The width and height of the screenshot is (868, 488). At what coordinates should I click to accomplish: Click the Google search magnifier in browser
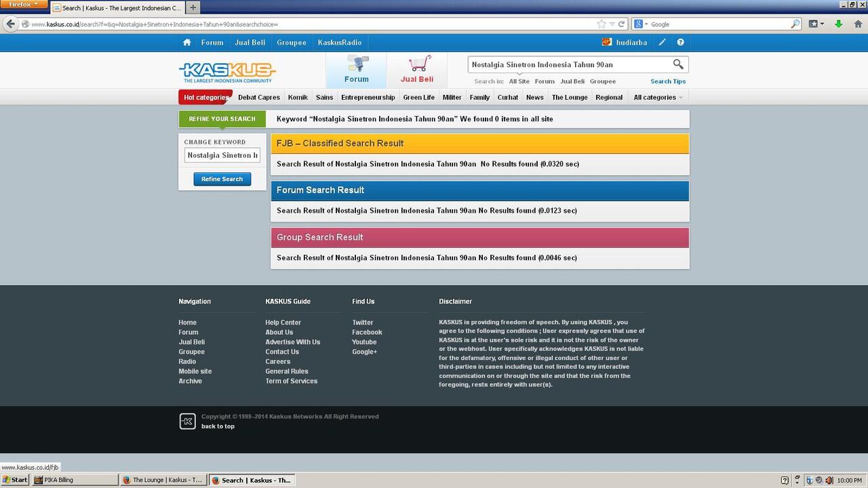[795, 24]
